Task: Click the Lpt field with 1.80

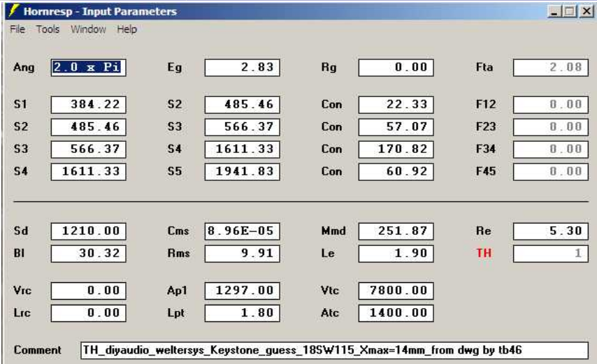Action: (242, 314)
